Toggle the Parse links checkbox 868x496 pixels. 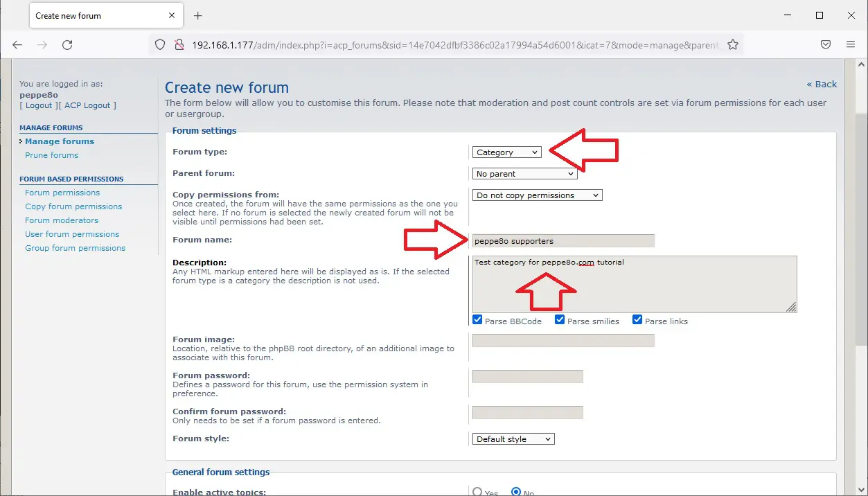click(637, 320)
